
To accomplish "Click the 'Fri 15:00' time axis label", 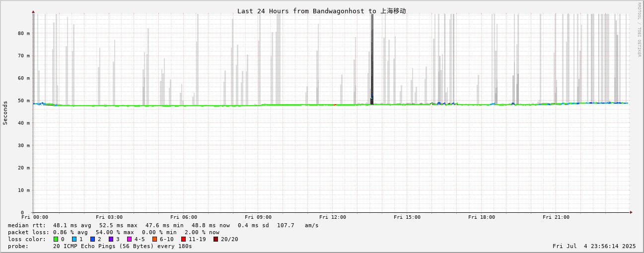I will coord(407,217).
